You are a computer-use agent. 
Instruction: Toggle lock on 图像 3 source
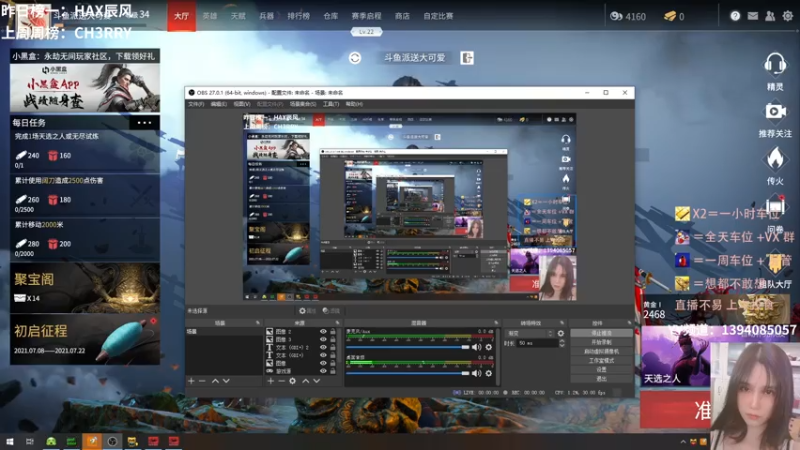point(333,339)
